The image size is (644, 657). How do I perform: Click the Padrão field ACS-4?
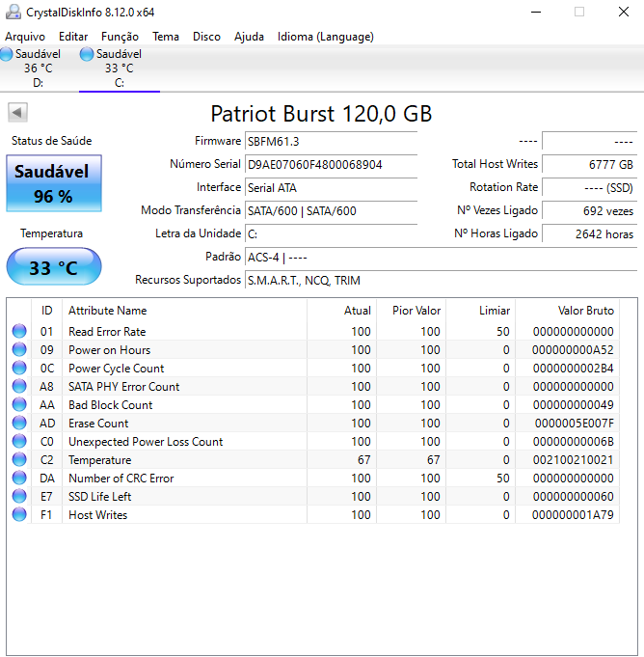click(441, 258)
